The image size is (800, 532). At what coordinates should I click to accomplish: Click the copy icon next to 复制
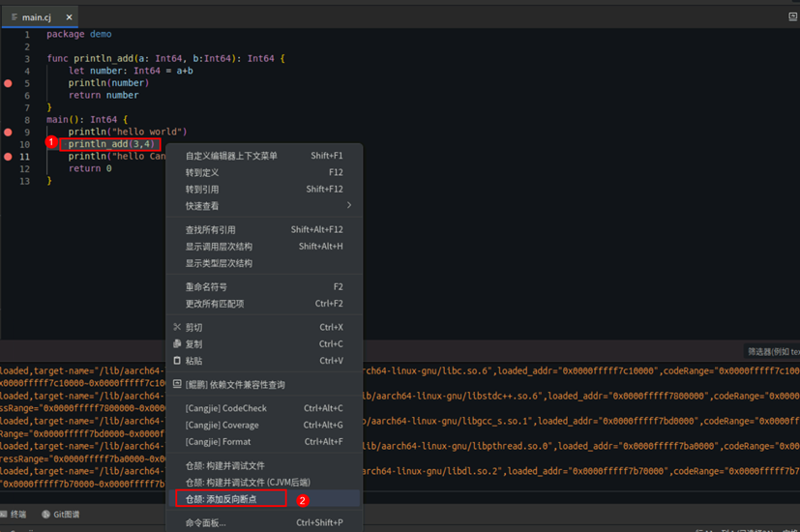click(177, 343)
